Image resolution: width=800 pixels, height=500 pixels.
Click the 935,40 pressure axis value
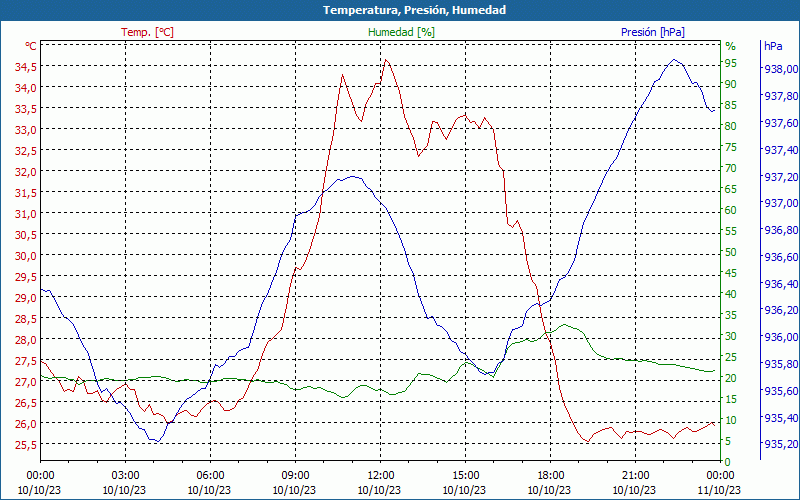click(781, 418)
